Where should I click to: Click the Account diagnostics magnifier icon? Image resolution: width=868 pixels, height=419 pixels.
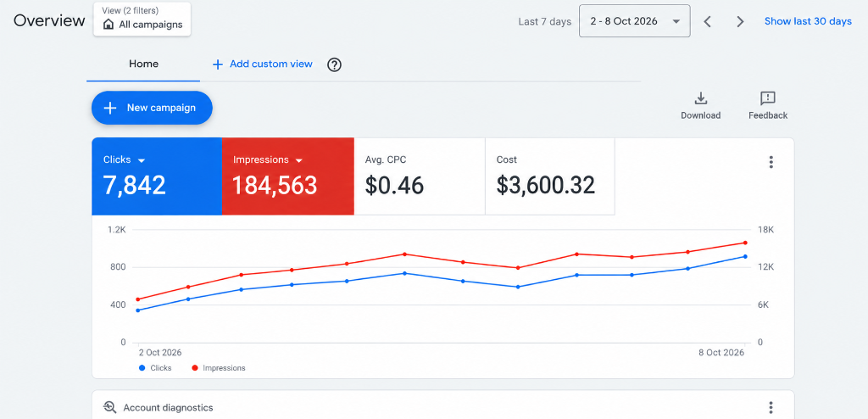pyautogui.click(x=110, y=408)
